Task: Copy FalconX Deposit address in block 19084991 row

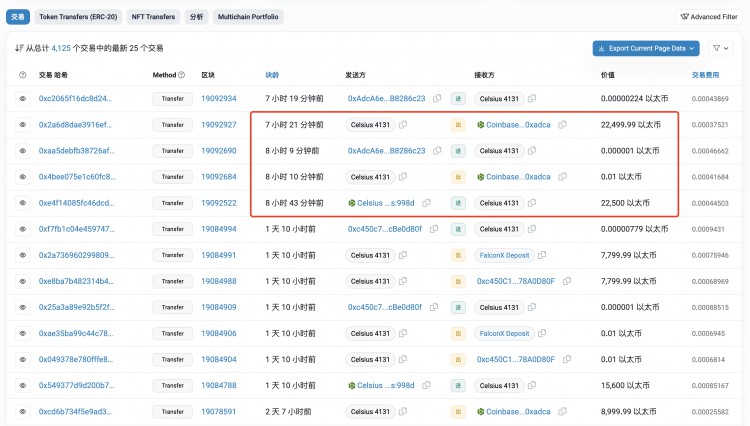Action: click(x=542, y=255)
